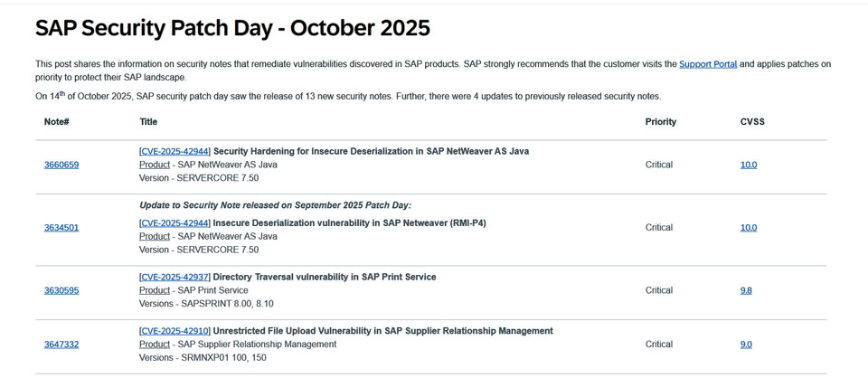Open security note 3660659
This screenshot has height=378, width=868.
(61, 165)
